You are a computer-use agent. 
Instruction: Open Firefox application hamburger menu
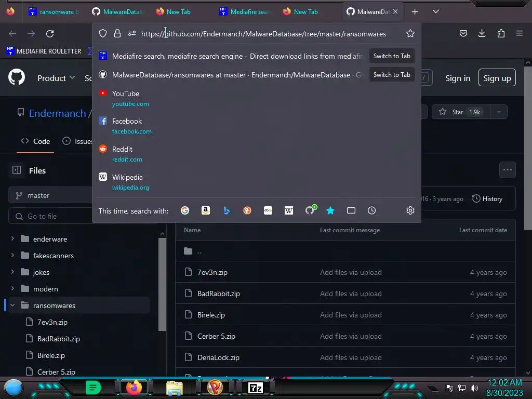pos(520,33)
